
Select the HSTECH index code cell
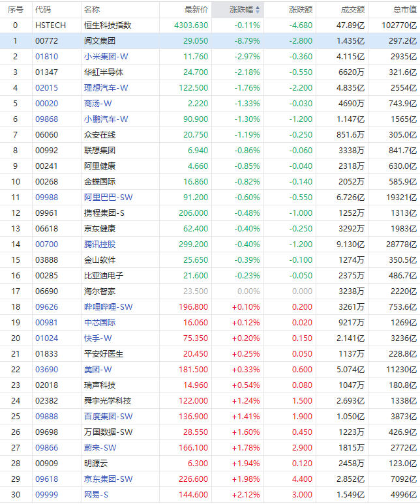(x=50, y=25)
